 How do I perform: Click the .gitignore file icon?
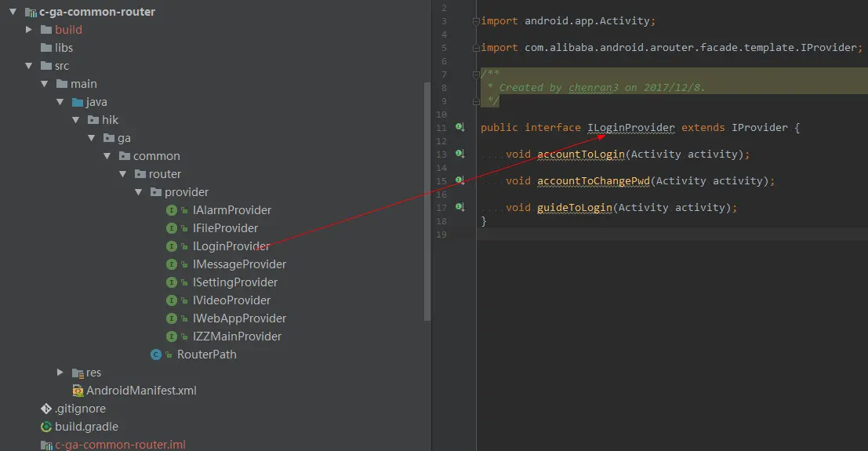click(46, 409)
